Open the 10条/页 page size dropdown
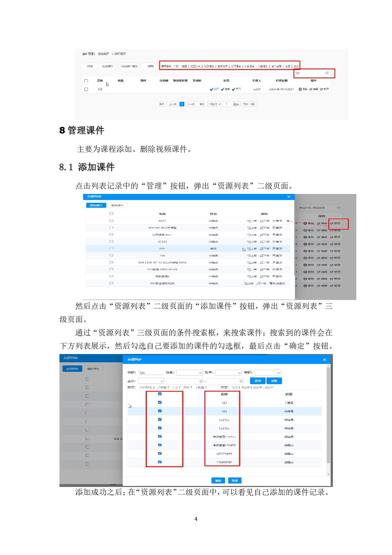This screenshot has height=555, width=392. [x=215, y=104]
